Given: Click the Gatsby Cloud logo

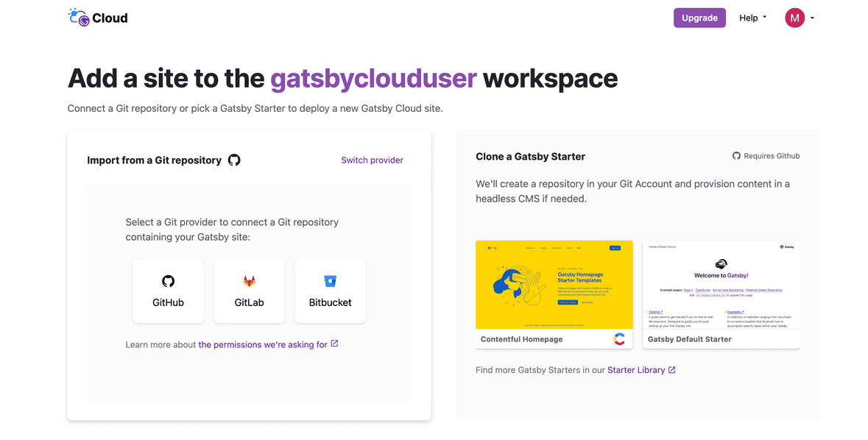Looking at the screenshot, I should tap(97, 17).
